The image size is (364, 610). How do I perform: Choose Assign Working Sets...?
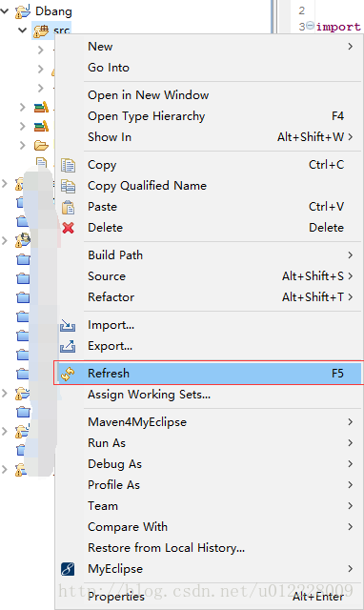[208, 395]
